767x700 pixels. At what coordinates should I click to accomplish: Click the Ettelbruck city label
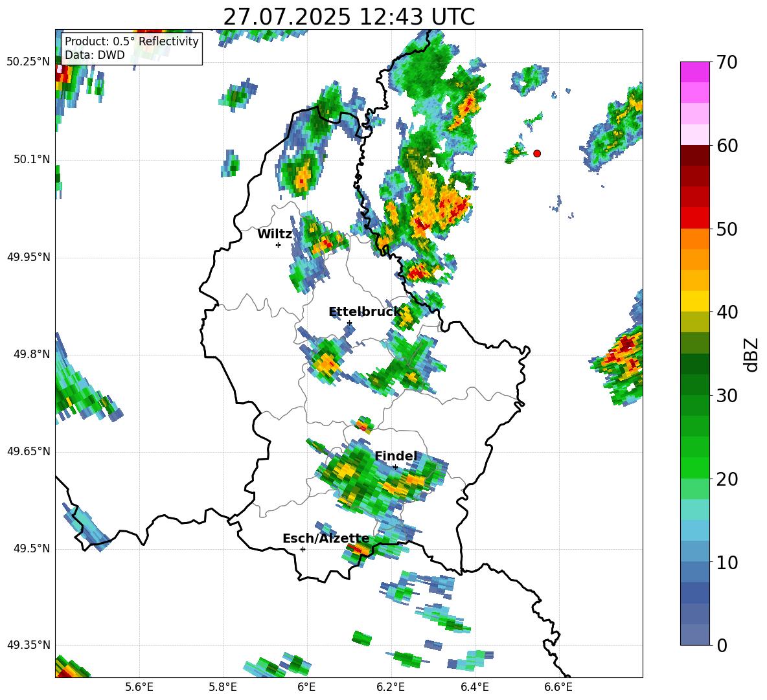coord(364,312)
